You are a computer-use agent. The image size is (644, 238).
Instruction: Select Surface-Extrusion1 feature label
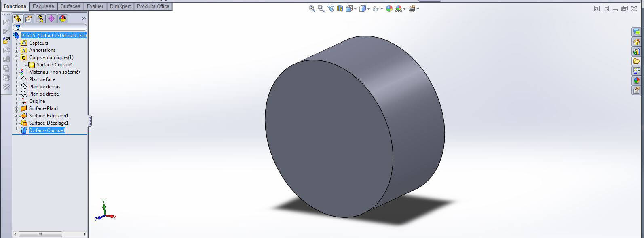point(49,116)
